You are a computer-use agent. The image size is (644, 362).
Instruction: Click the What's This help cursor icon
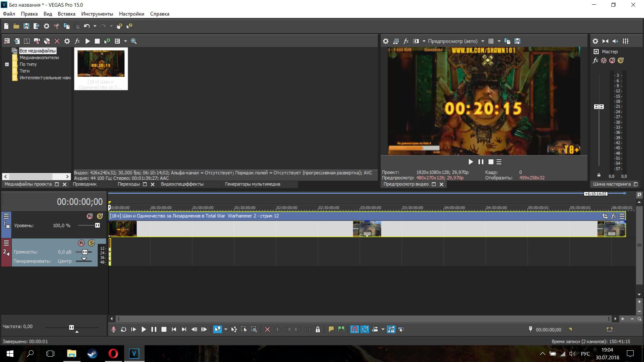pyautogui.click(x=129, y=26)
